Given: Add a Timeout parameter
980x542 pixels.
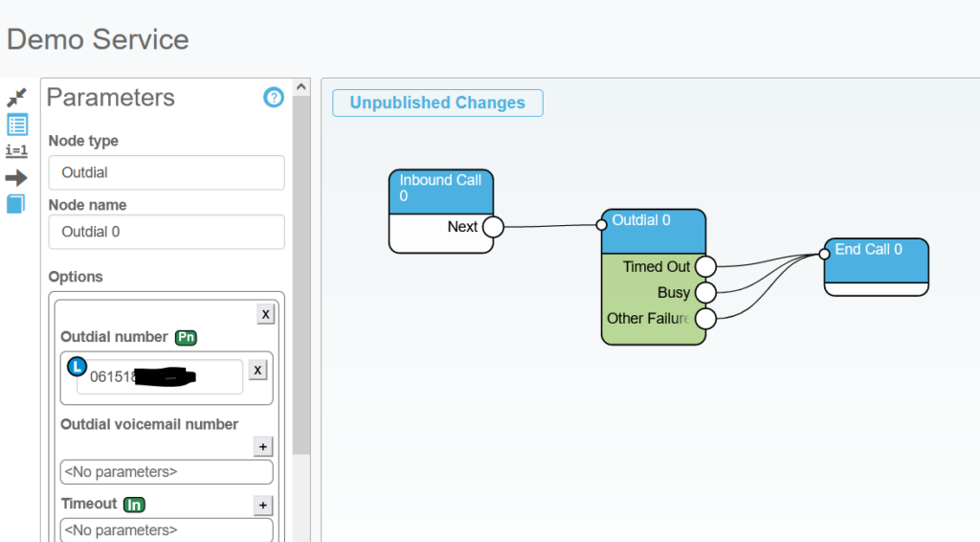Looking at the screenshot, I should (x=263, y=506).
